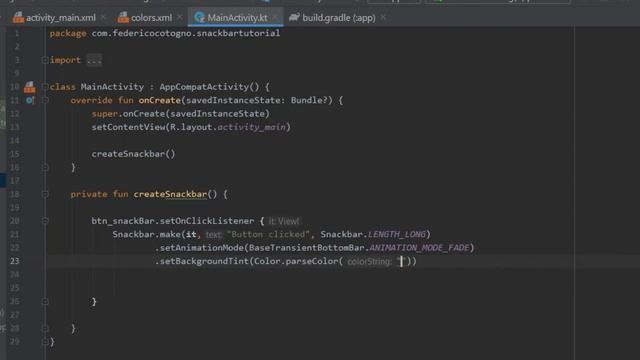Click the folded import ellipsis
This screenshot has width=640, height=360.
tap(94, 60)
